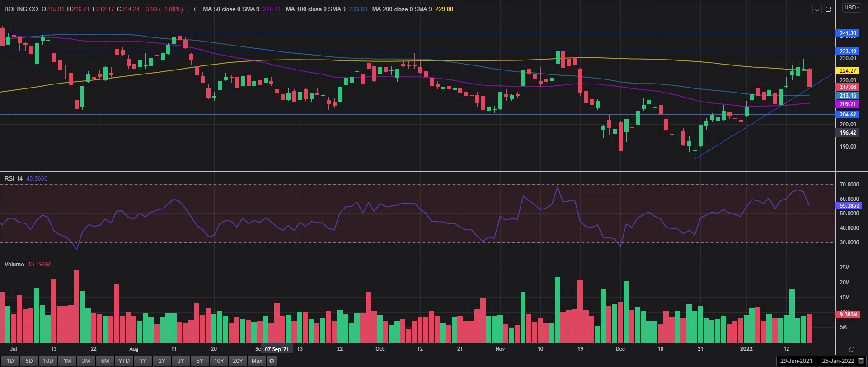868x367 pixels.
Task: Click the 29-Jun-2021 to 25-Jan-2022 date range field
Action: pyautogui.click(x=817, y=361)
